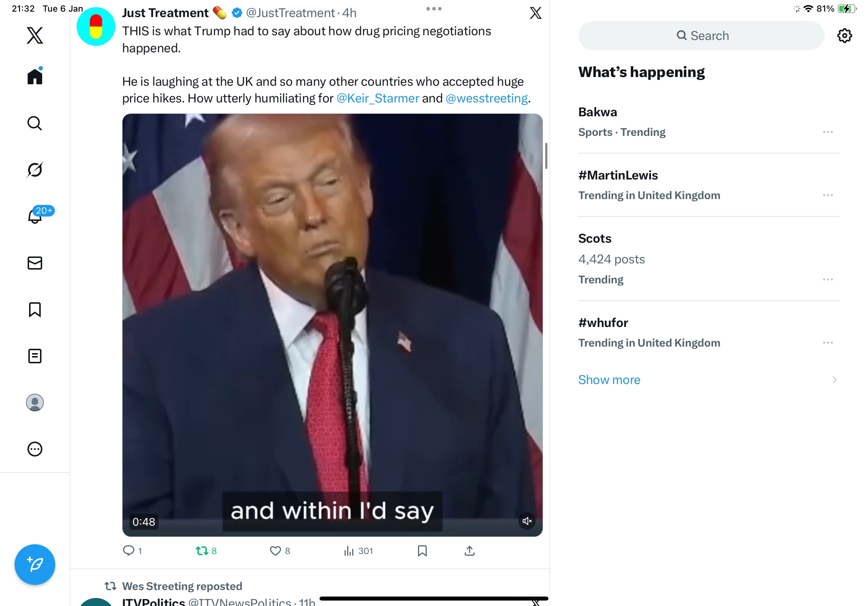Open the profile avatar icon in sidebar
This screenshot has width=868, height=606.
point(35,402)
